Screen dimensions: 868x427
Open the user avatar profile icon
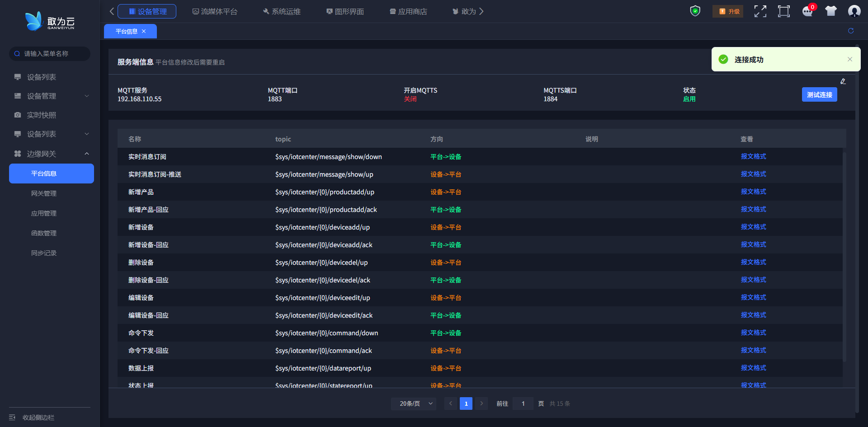click(854, 11)
